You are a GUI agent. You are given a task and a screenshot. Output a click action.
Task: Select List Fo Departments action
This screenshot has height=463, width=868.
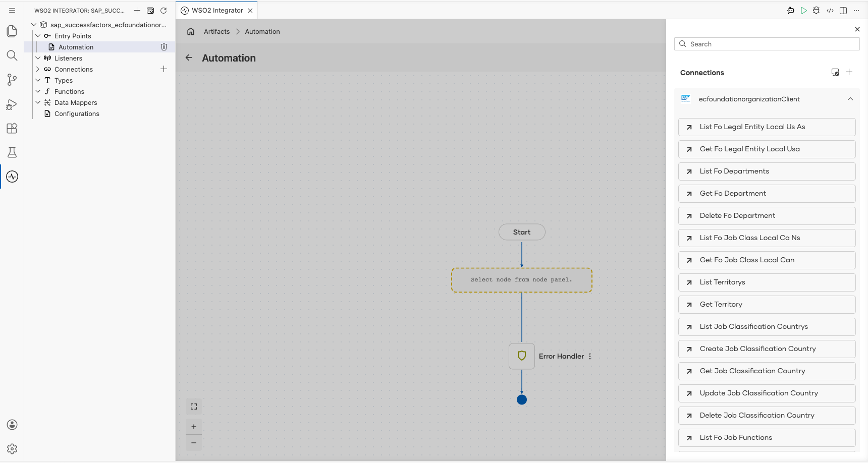767,171
